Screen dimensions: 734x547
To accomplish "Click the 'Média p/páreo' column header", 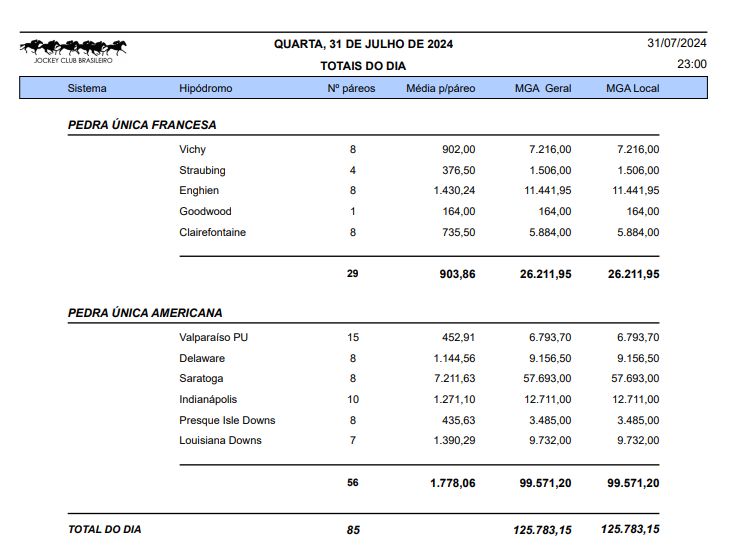I will [440, 88].
